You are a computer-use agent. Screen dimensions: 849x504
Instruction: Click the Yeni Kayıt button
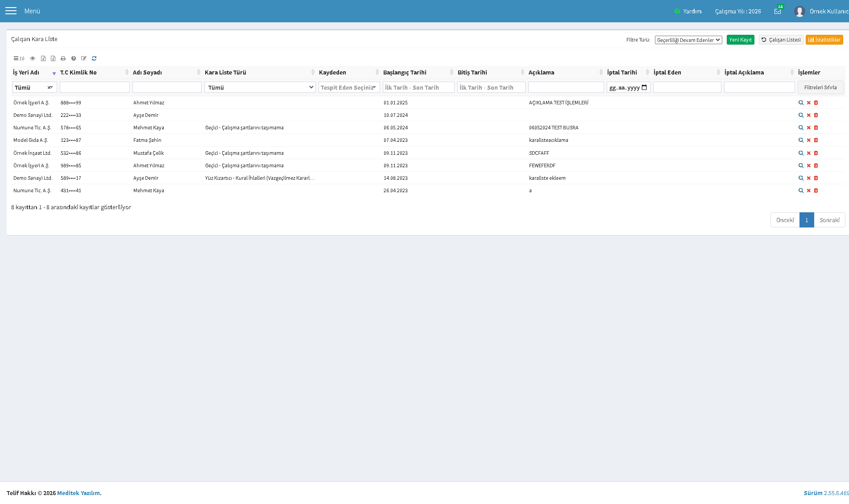coord(741,40)
